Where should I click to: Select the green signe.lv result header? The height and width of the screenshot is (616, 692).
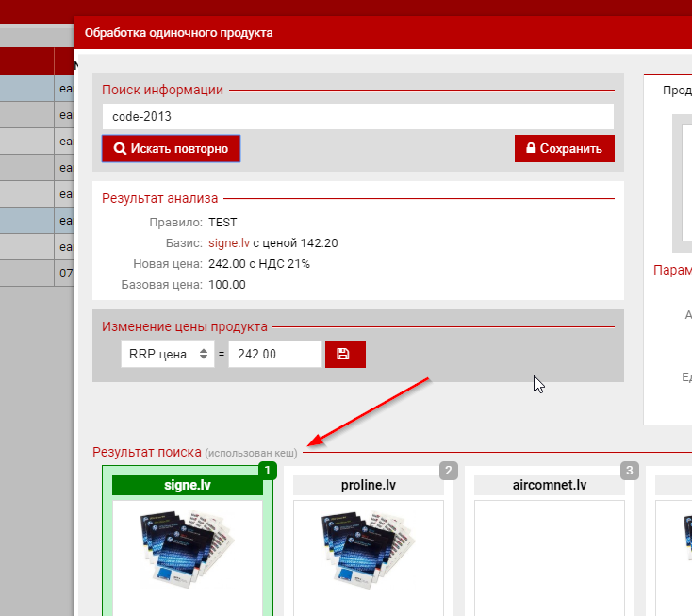click(x=187, y=486)
